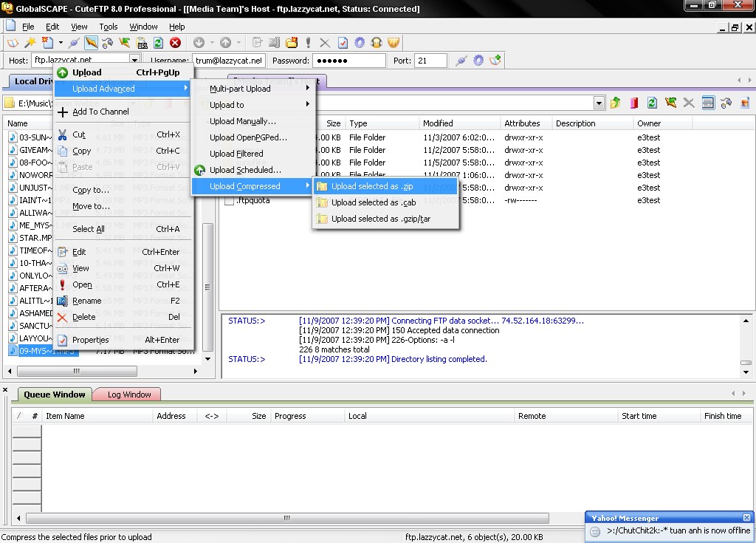Refresh the remote pane listing
The width and height of the screenshot is (756, 543).
pos(652,103)
